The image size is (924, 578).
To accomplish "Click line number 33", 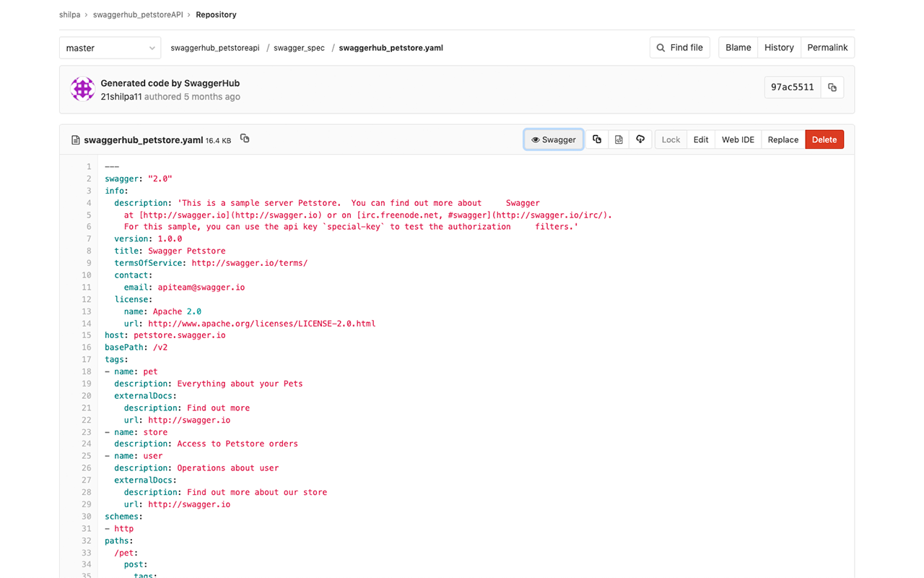I will point(87,553).
